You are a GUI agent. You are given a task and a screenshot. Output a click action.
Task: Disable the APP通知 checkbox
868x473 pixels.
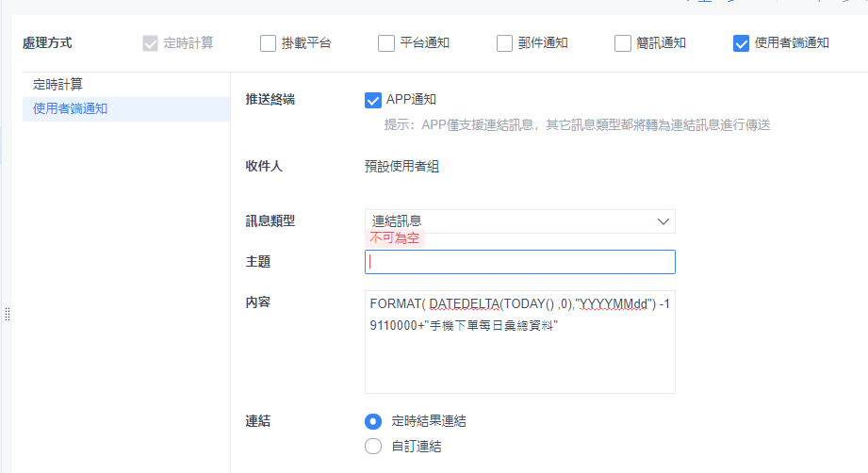[373, 100]
